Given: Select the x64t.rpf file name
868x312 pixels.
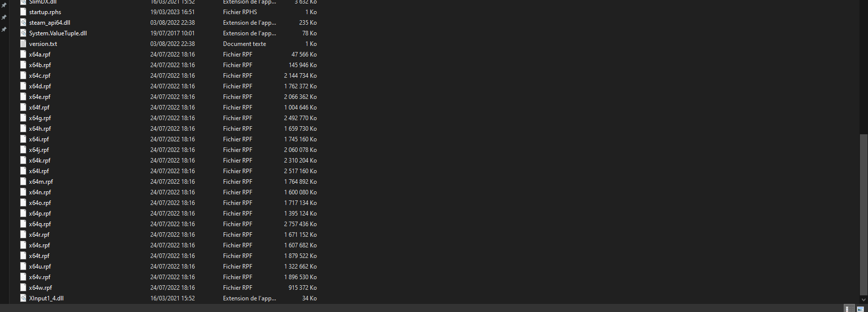Looking at the screenshot, I should pyautogui.click(x=39, y=256).
